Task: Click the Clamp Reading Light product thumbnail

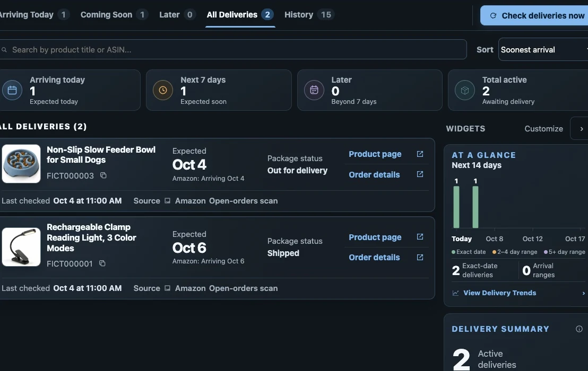Action: click(21, 246)
